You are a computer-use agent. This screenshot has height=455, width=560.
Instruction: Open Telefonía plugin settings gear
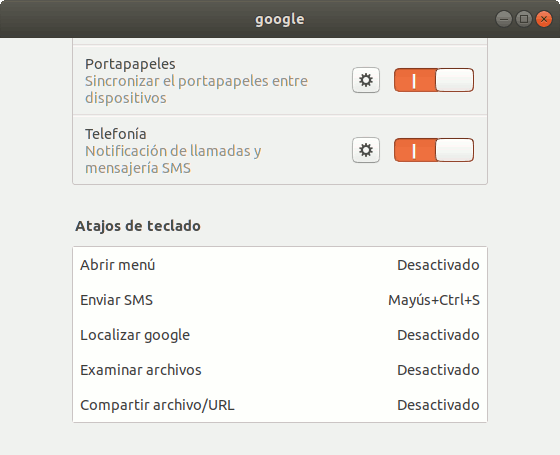point(366,150)
